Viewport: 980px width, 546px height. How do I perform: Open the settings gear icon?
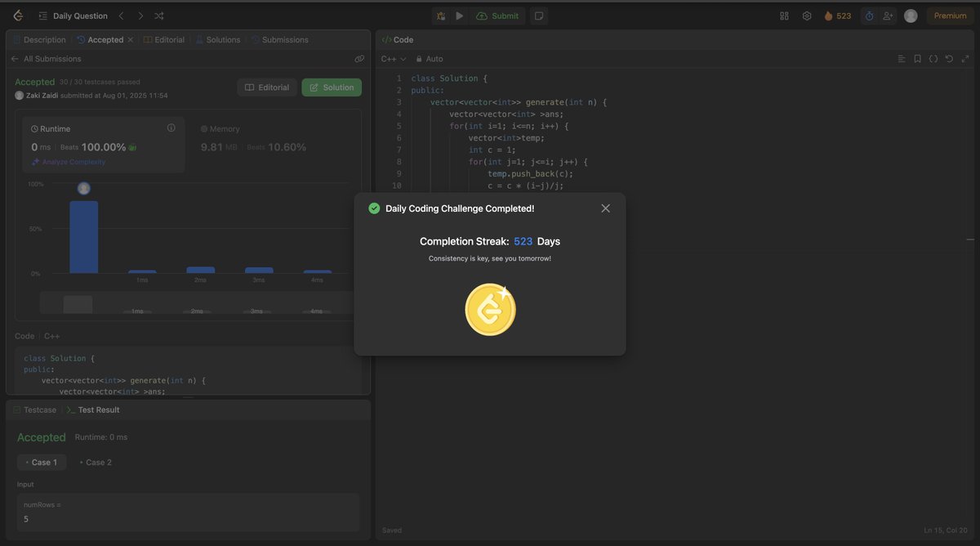pyautogui.click(x=807, y=16)
